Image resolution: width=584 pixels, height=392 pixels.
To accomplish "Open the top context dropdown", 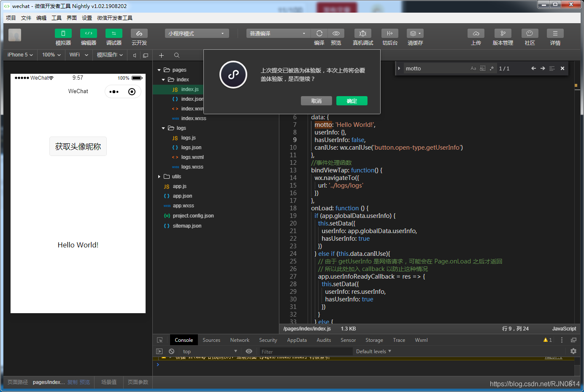I will tap(210, 351).
